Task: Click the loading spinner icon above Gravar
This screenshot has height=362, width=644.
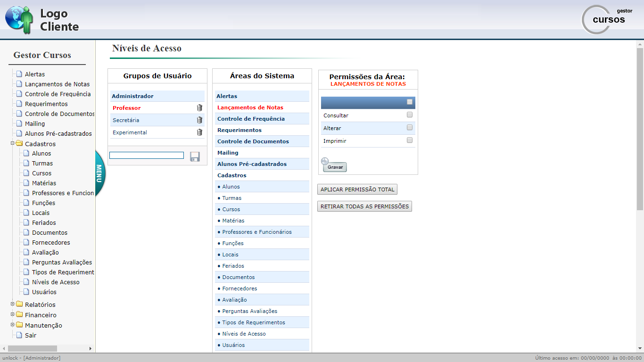Action: (x=324, y=161)
